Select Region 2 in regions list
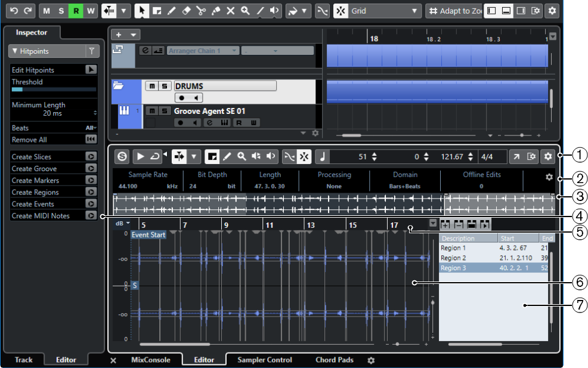The height and width of the screenshot is (368, 588). (x=494, y=258)
